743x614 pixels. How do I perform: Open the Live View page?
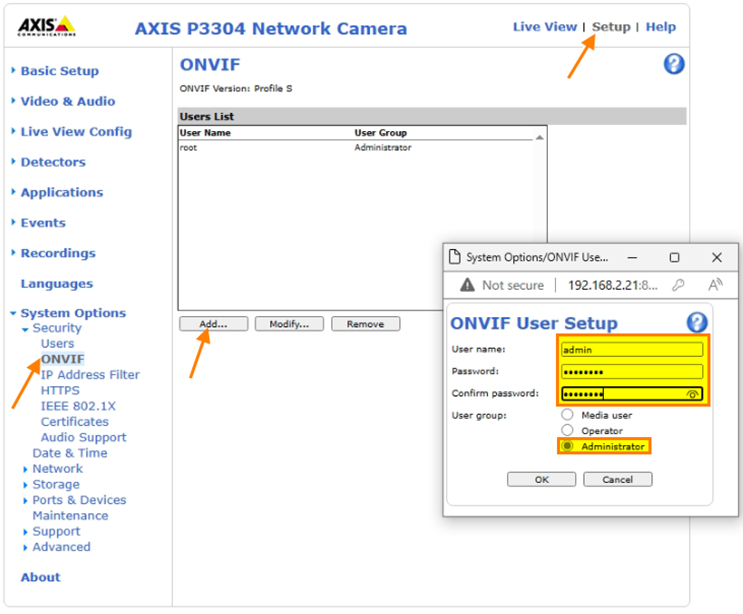pos(545,27)
